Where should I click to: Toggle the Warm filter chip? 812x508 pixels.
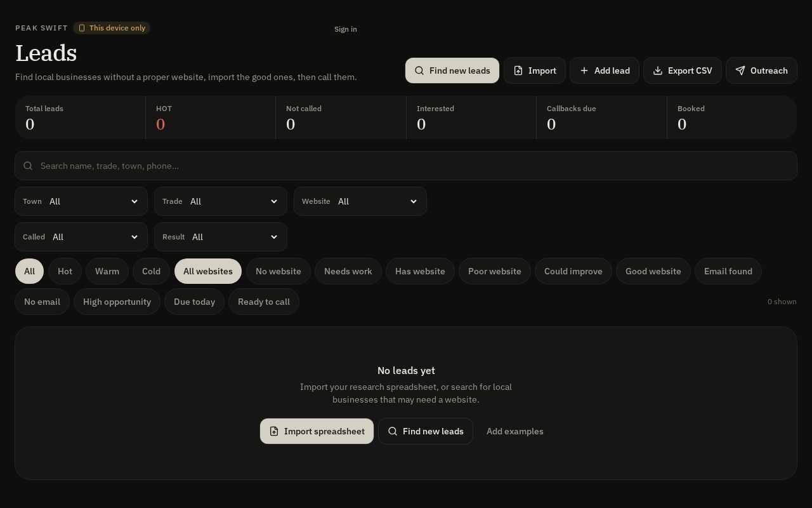click(107, 271)
